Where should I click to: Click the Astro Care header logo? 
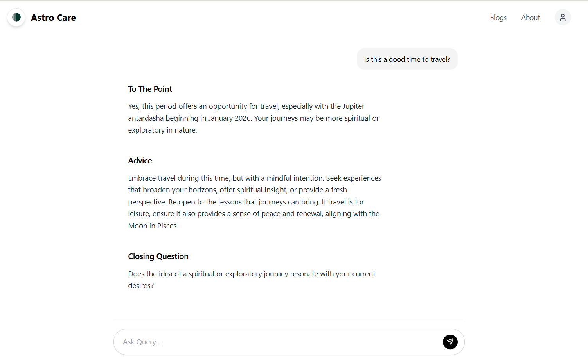tap(41, 17)
